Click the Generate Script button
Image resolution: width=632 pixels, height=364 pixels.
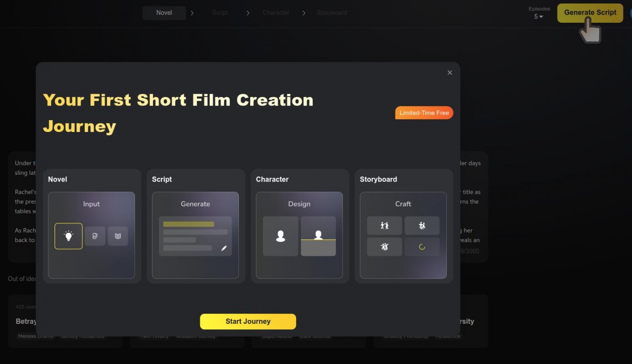pyautogui.click(x=590, y=13)
